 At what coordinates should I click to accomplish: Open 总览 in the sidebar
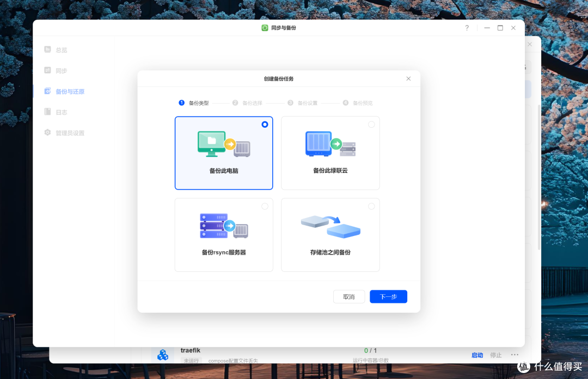(62, 50)
